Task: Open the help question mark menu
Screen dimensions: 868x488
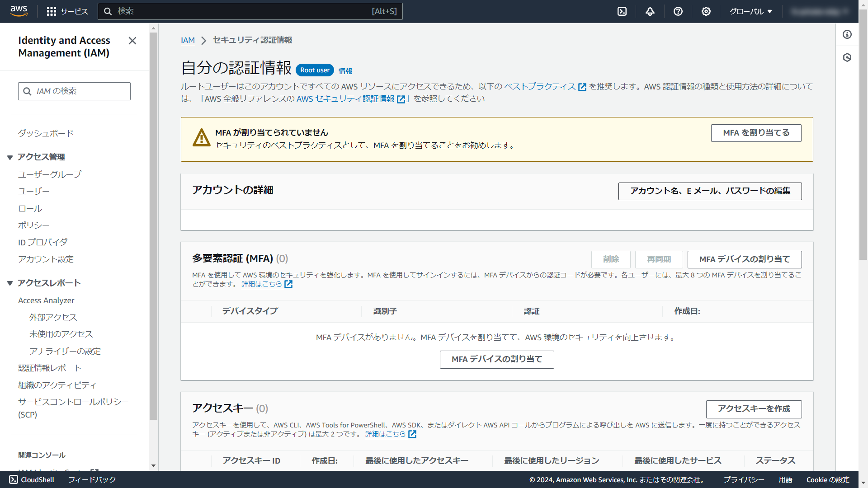Action: tap(678, 11)
